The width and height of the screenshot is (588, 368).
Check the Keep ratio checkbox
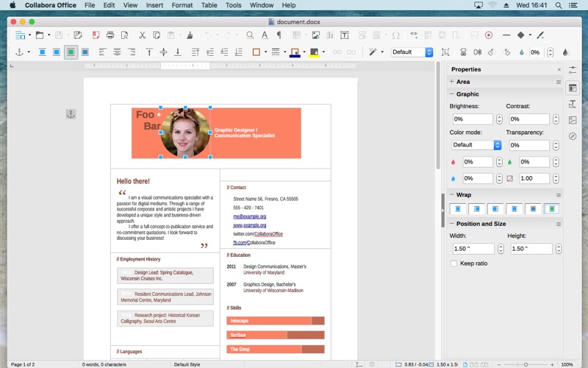click(453, 263)
